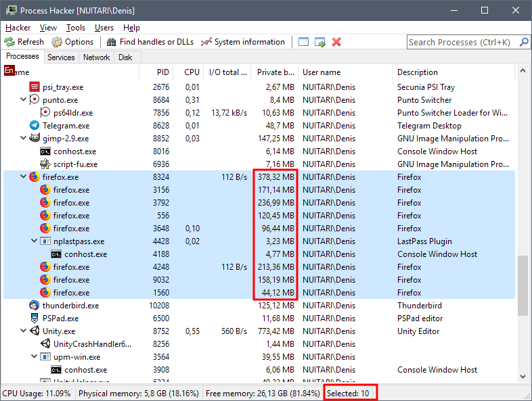Click the Process Hacker title bar icon
This screenshot has width=532, height=401.
12,10
